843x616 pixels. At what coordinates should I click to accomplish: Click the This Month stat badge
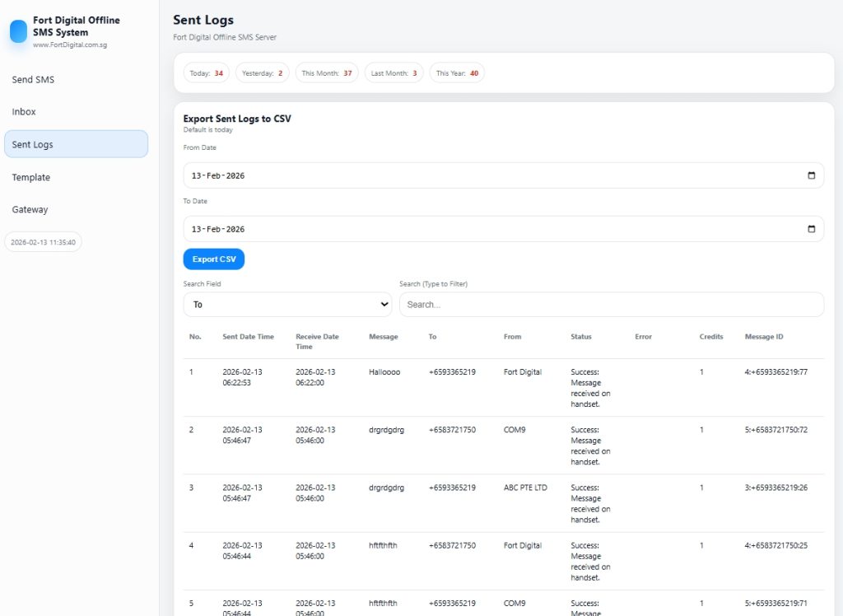point(327,73)
